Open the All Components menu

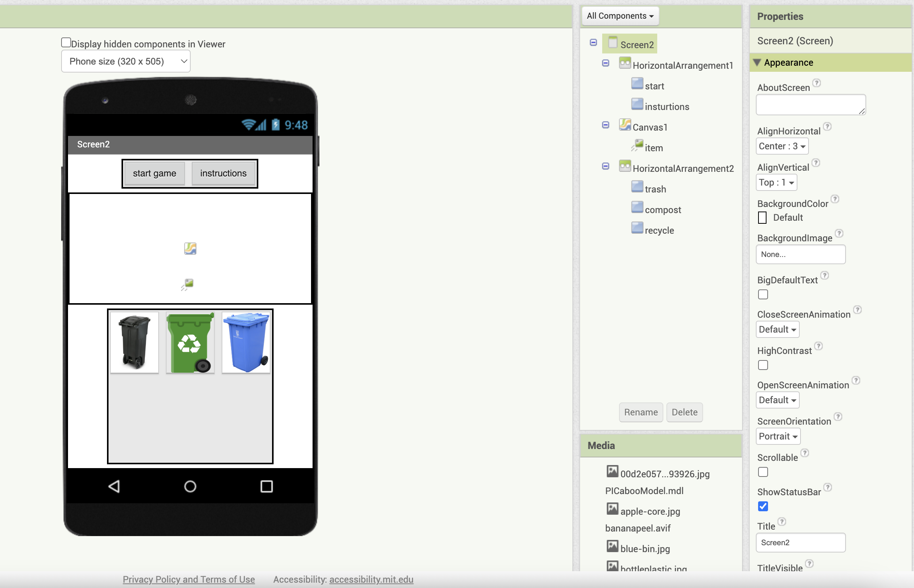[620, 16]
